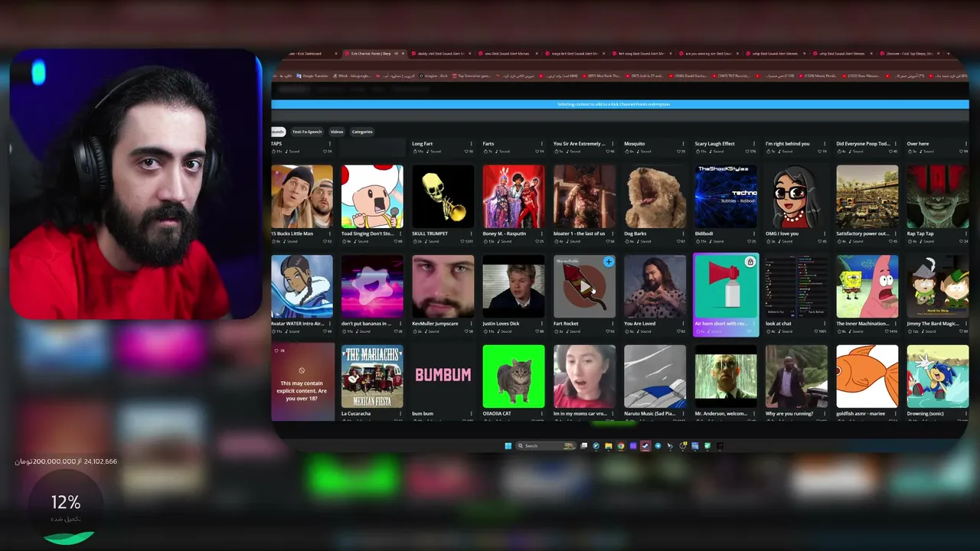Select the Naruto Music thumbnail

(x=655, y=377)
